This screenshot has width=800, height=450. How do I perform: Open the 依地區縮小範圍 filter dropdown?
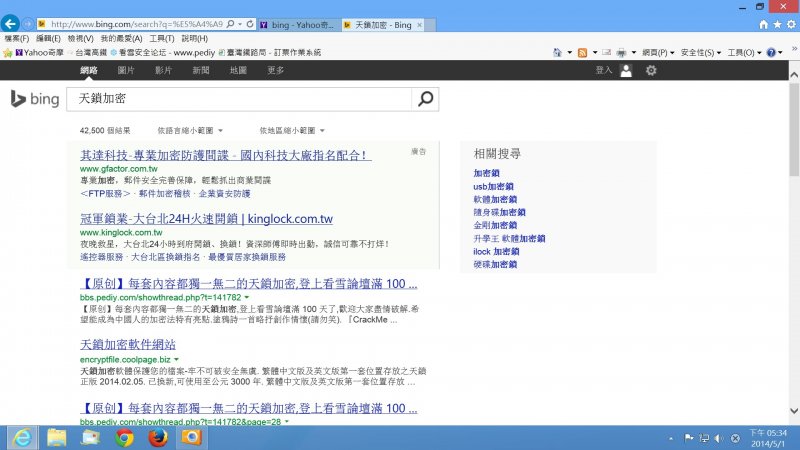pyautogui.click(x=292, y=131)
